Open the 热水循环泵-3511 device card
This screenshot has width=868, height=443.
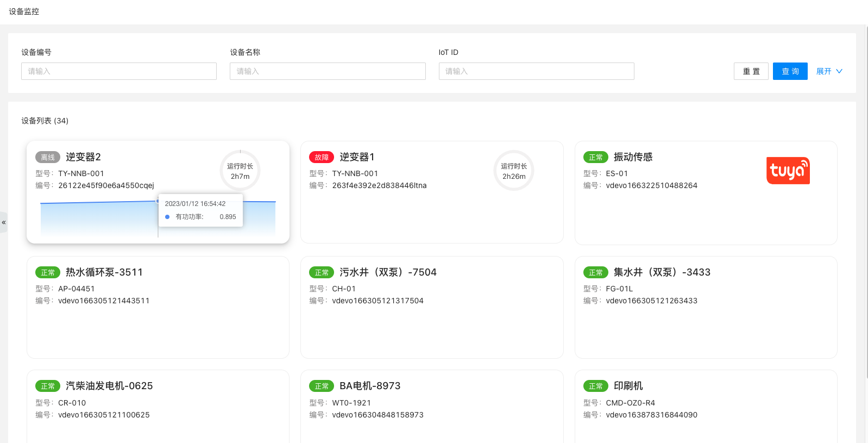pyautogui.click(x=158, y=307)
